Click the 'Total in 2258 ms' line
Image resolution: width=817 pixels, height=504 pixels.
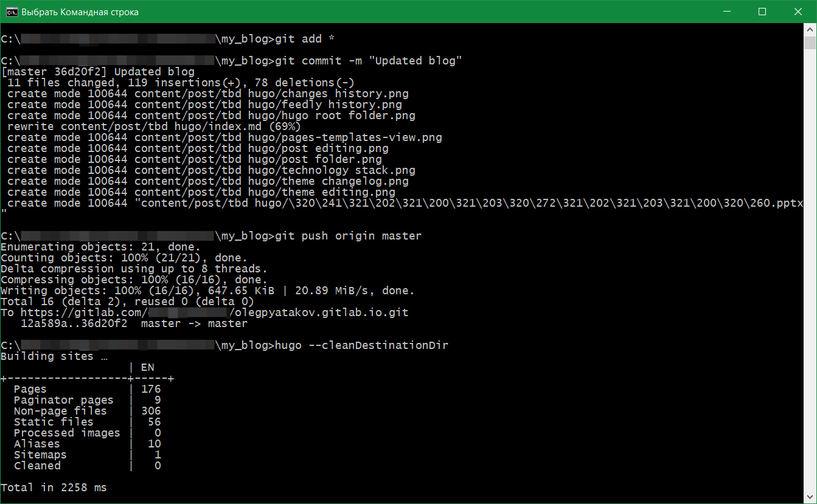tap(54, 488)
